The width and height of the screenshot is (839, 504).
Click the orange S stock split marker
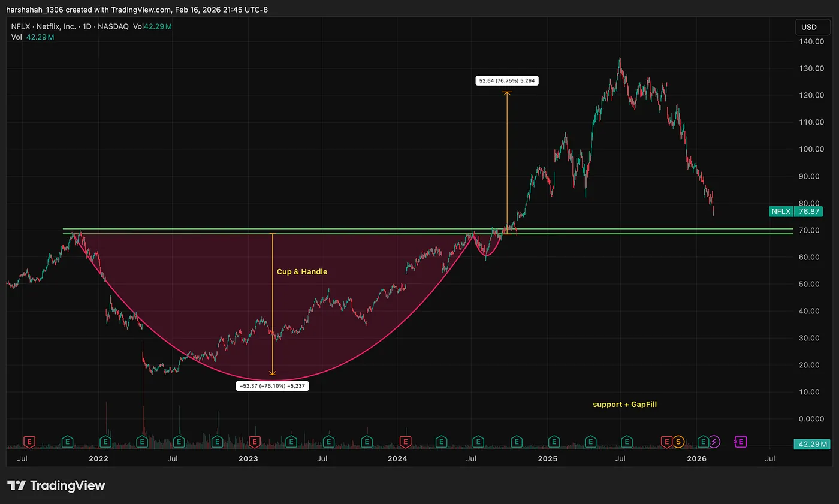click(678, 442)
